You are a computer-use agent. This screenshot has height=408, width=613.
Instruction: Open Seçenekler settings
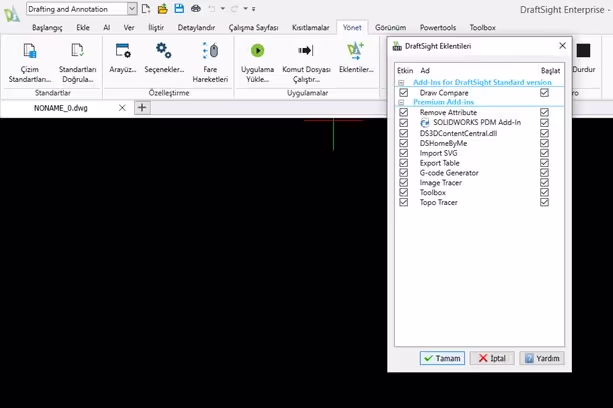(164, 58)
